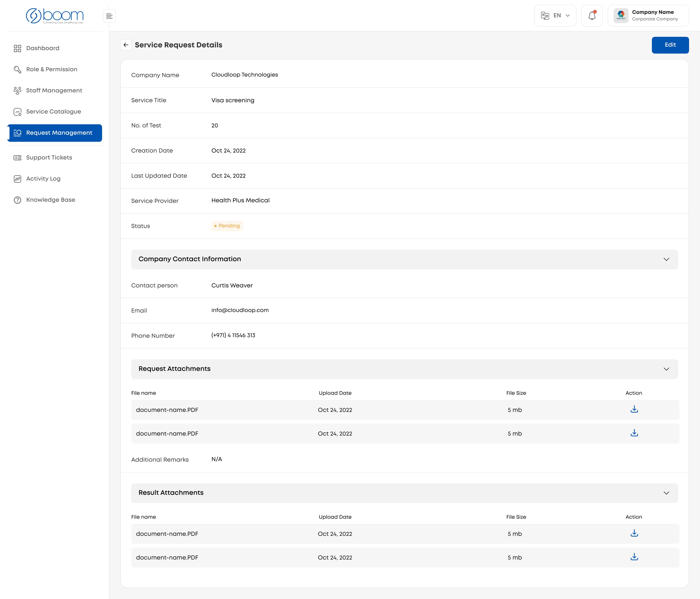
Task: Click second document-name.PDF in Result Attachments
Action: [x=167, y=557]
